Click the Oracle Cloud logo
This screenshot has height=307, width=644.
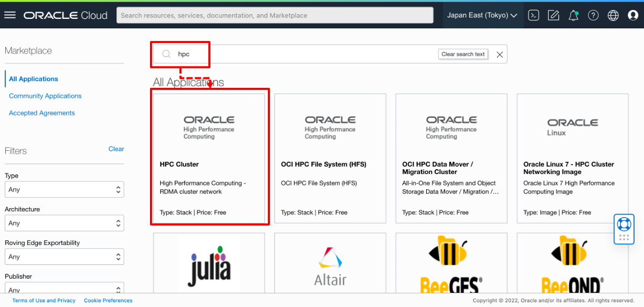[66, 15]
